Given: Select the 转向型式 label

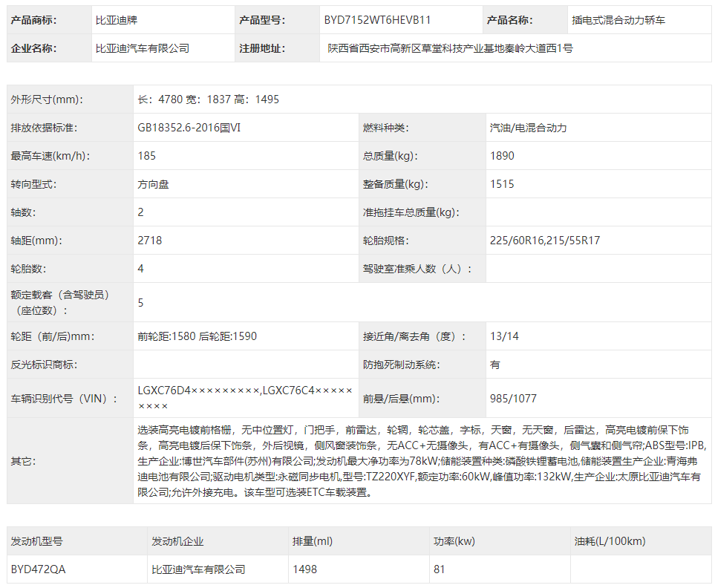Looking at the screenshot, I should (33, 184).
